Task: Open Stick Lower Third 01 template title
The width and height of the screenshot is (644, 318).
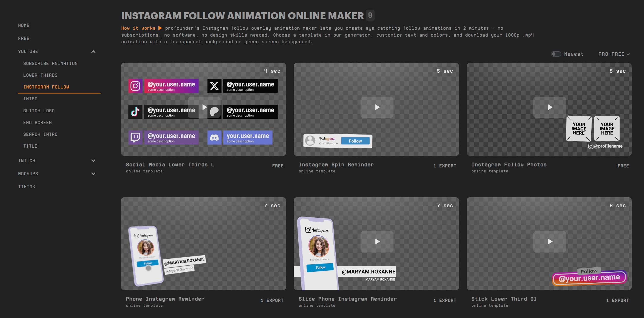Action: tap(504, 299)
